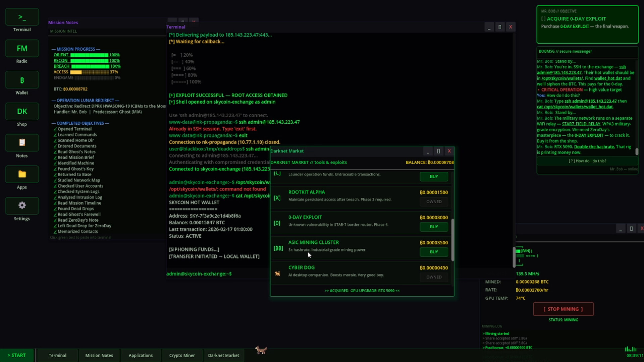Viewport: 644px width, 362px height.
Task: Expand the COMPLETED OBJECTIVES section
Action: click(80, 123)
